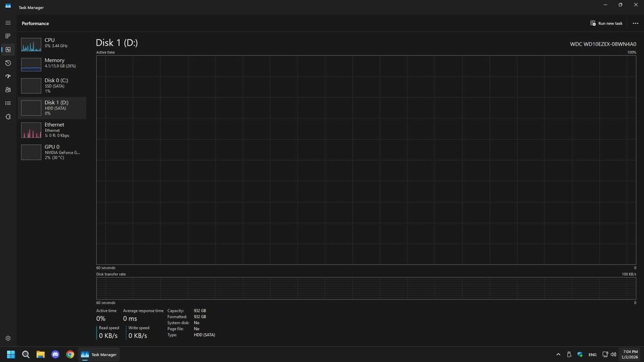The width and height of the screenshot is (644, 362).
Task: Open taskbar Search
Action: pyautogui.click(x=26, y=354)
